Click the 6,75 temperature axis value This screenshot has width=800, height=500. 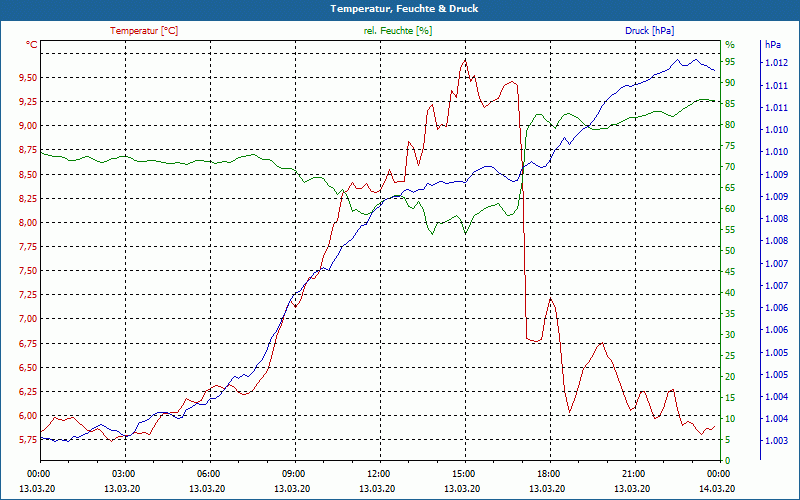28,343
